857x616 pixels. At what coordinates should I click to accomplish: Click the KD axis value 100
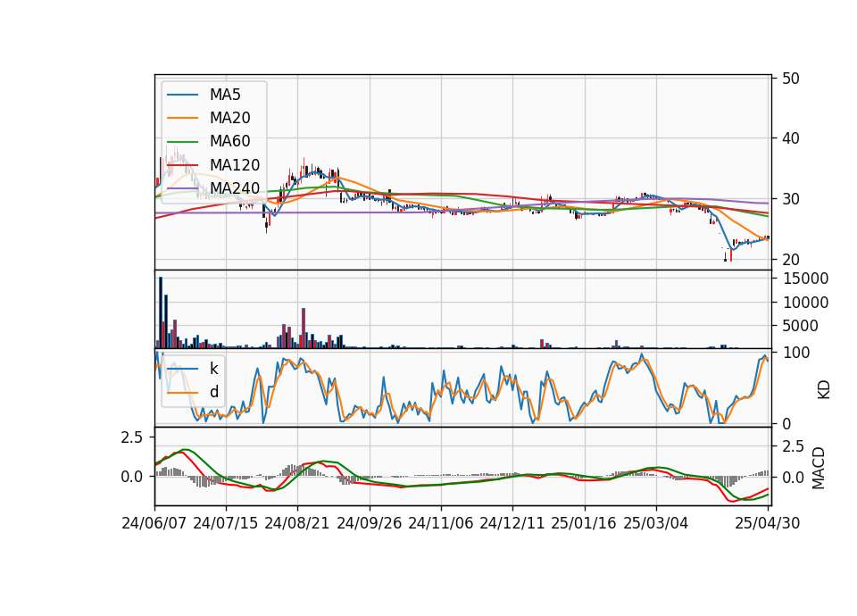(x=796, y=353)
